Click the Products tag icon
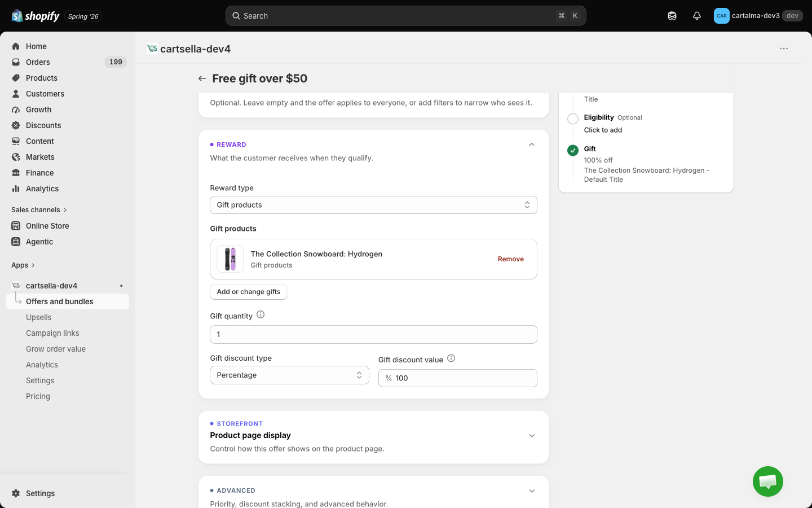Viewport: 812px width, 508px height. pyautogui.click(x=16, y=78)
